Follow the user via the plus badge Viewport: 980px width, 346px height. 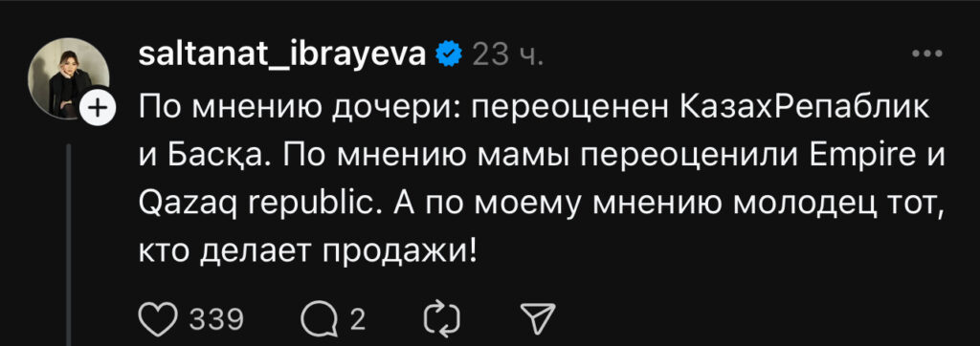click(98, 108)
